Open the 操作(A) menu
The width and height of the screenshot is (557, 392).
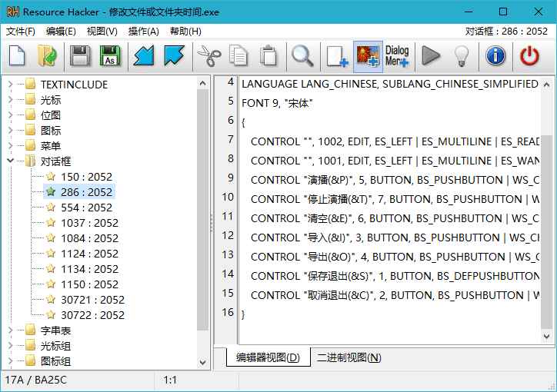pyautogui.click(x=143, y=32)
